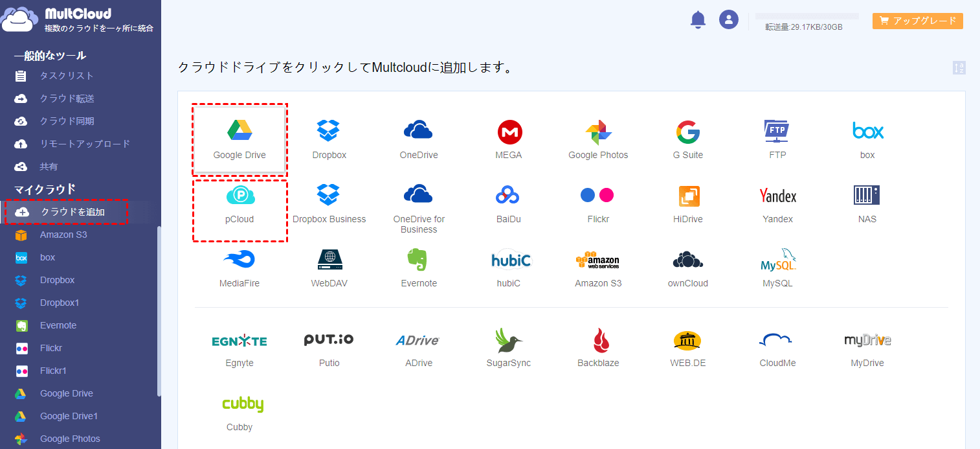Viewport: 980px width, 449px height.
Task: Pick the Backblaze service
Action: (598, 349)
